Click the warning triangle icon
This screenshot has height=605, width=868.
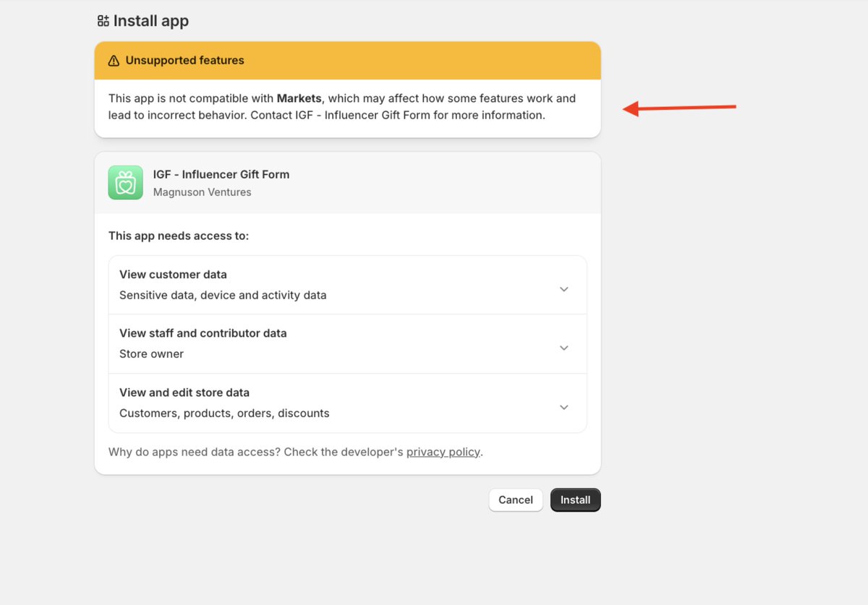point(114,61)
